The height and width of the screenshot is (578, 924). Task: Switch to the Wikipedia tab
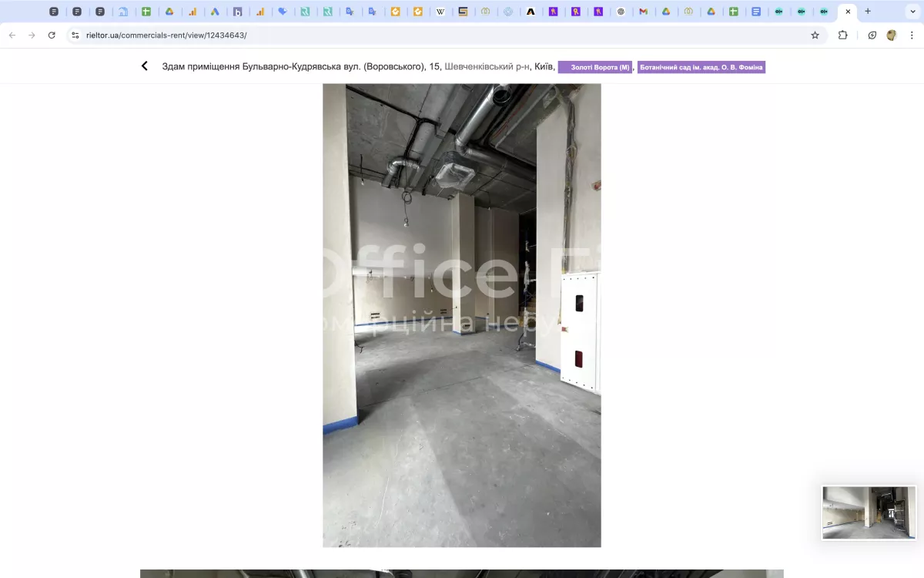click(x=440, y=12)
